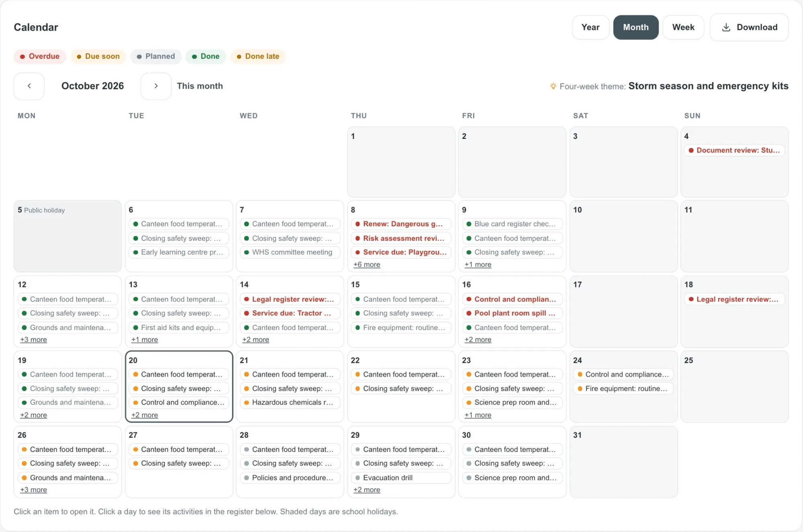Toggle the Done late status filter
Viewport: 803px width, 532px height.
click(258, 56)
